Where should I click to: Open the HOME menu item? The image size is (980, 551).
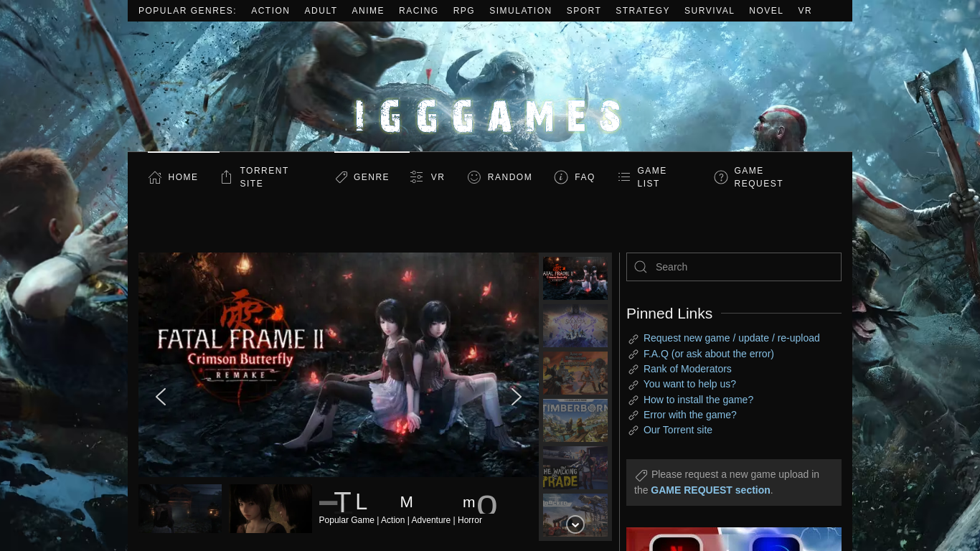tap(183, 177)
